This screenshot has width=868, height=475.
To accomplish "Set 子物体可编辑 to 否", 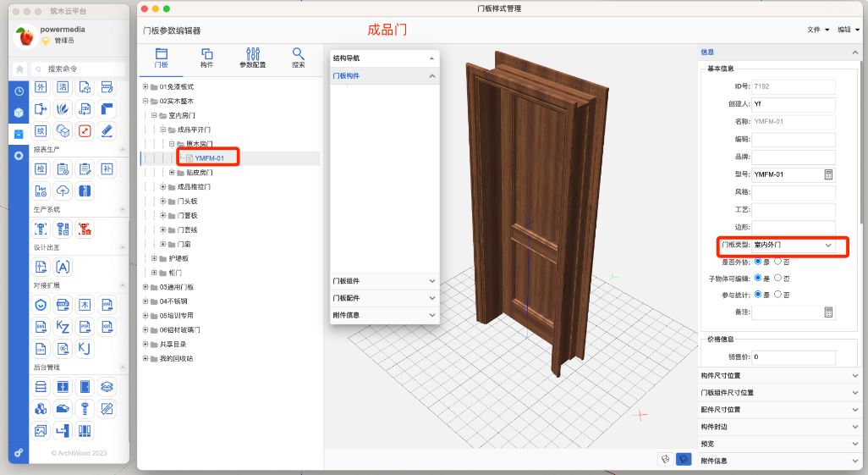I will [777, 279].
